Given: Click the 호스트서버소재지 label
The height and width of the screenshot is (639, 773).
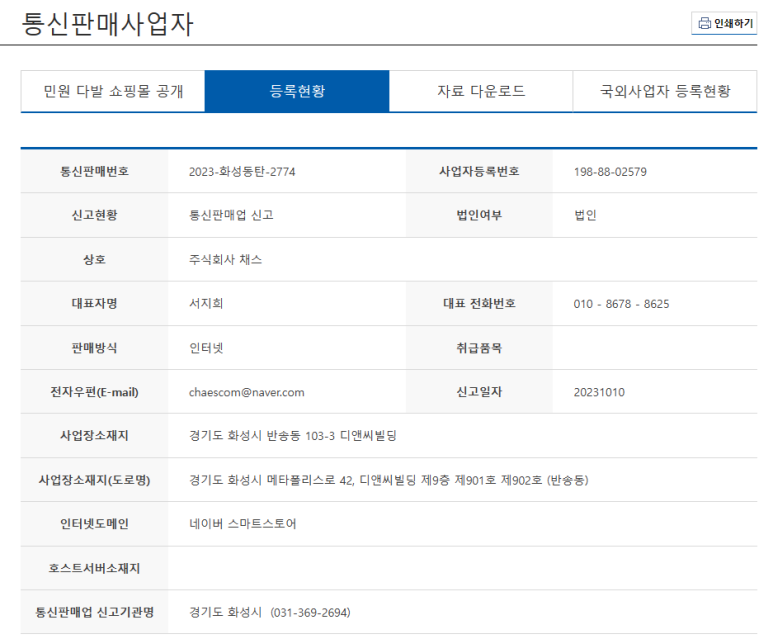Looking at the screenshot, I should [94, 568].
